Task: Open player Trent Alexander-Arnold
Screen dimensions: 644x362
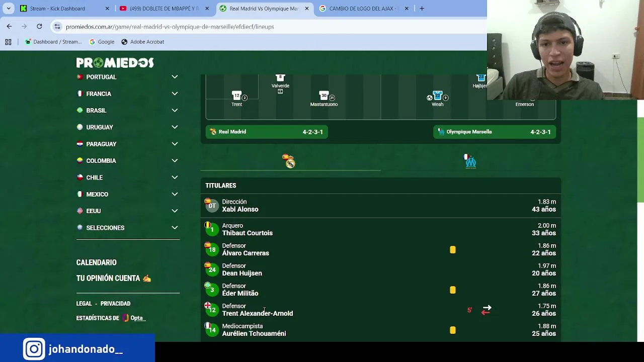Action: 380,310
